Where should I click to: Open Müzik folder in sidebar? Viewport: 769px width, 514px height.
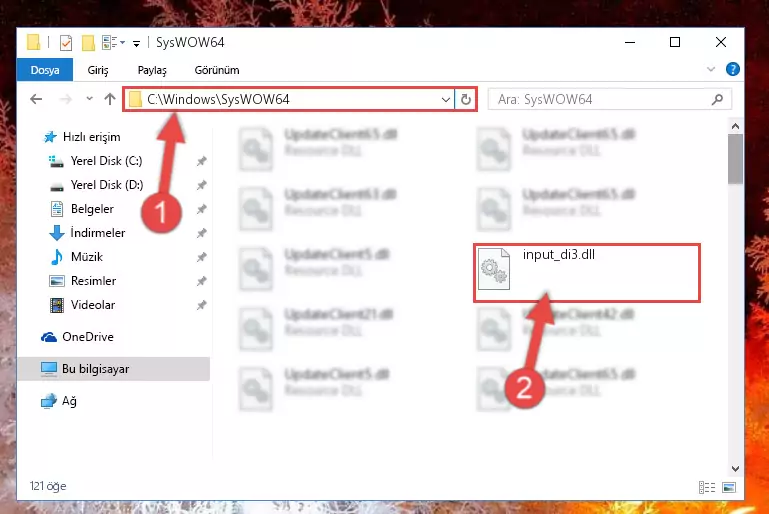(86, 257)
